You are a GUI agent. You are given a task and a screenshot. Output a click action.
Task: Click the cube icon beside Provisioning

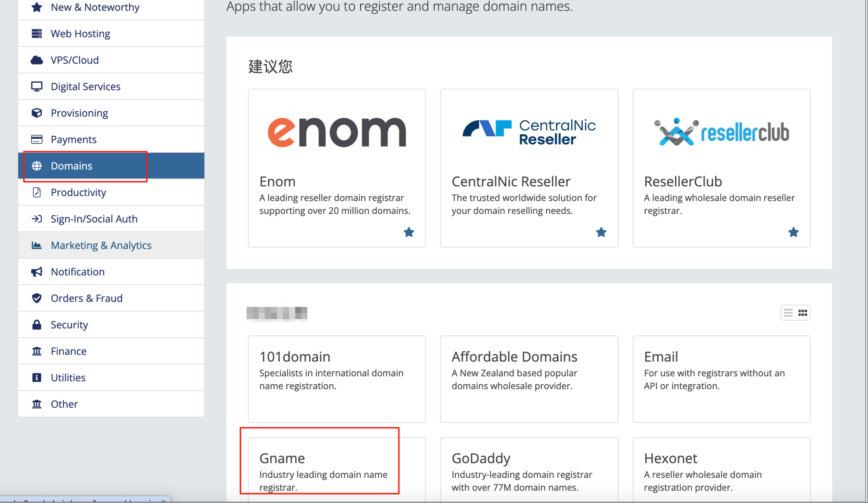point(36,113)
